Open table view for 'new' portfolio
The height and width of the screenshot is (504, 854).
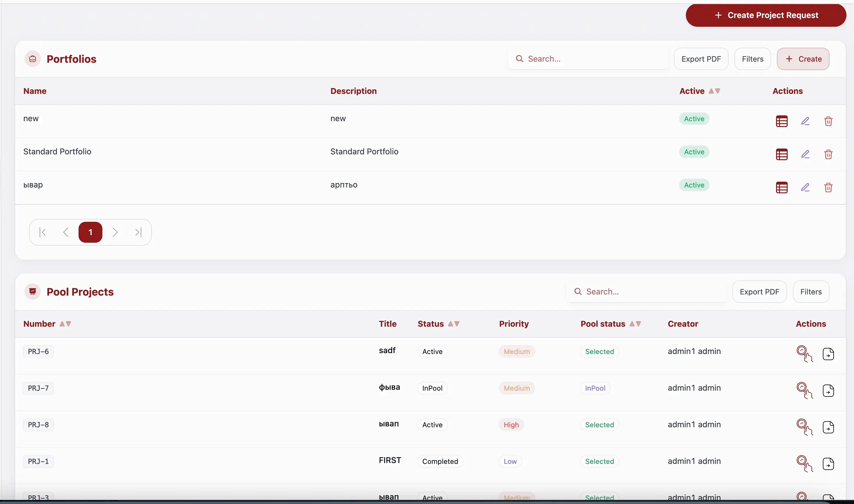(x=782, y=121)
